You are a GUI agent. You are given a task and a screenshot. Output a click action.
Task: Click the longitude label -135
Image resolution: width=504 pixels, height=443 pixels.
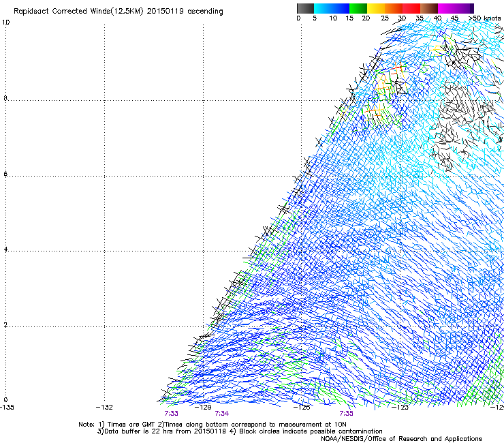7,408
